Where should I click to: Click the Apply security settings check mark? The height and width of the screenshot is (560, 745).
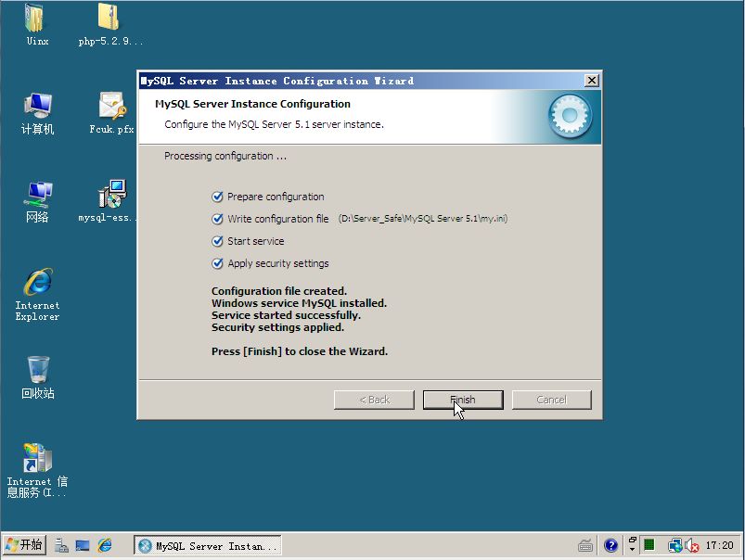point(217,263)
